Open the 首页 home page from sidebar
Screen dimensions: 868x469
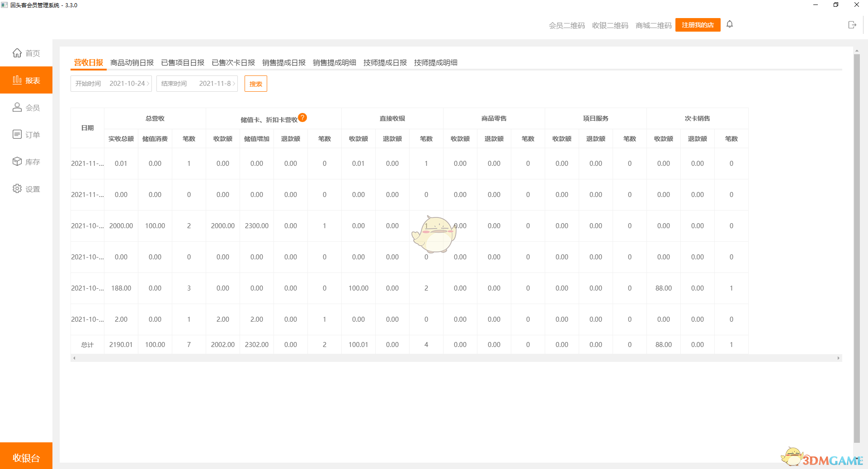[x=26, y=53]
